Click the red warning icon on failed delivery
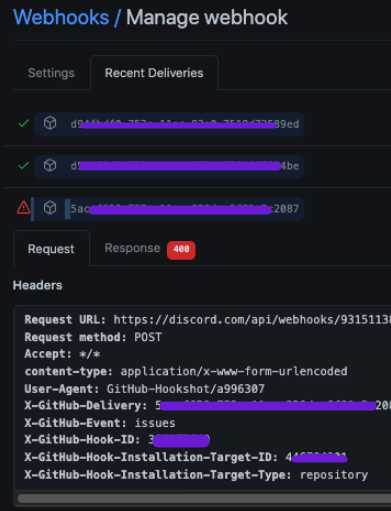 [23, 207]
